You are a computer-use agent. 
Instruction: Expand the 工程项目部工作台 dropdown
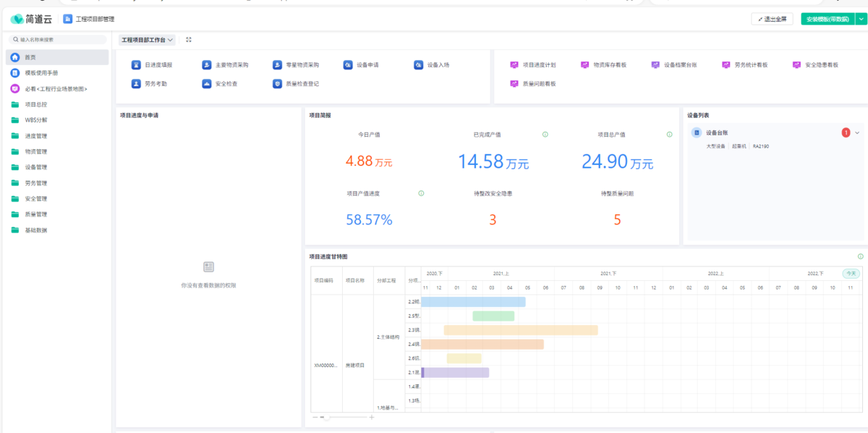(x=148, y=40)
